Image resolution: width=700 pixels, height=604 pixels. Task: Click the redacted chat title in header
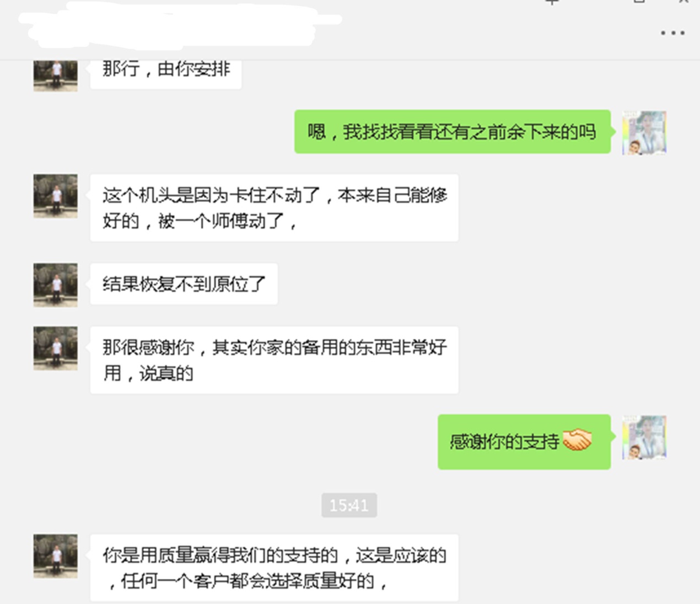pos(179,24)
